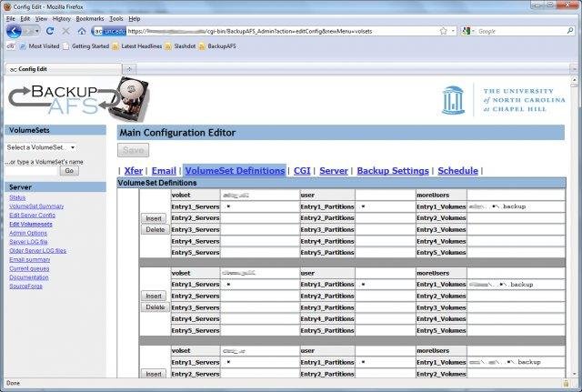Open the Edit Server Config link

coord(33,216)
